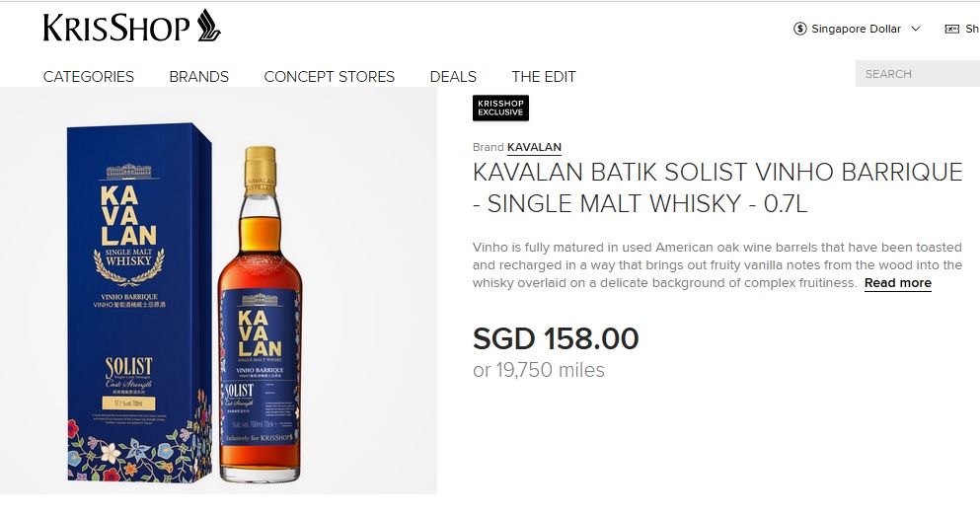Click the ticket icon at top right
The image size is (980, 515).
point(952,29)
